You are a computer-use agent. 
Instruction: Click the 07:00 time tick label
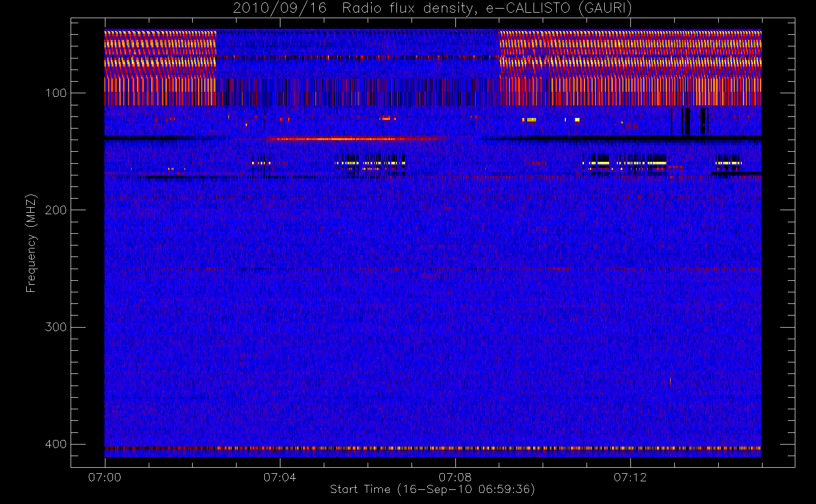point(105,477)
